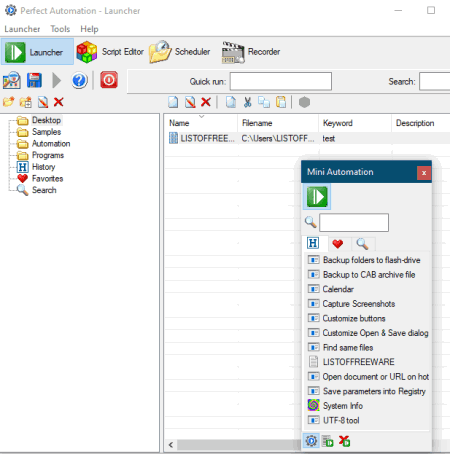Open the Scheduler tool
Screen dimensions: 450x454
point(180,52)
